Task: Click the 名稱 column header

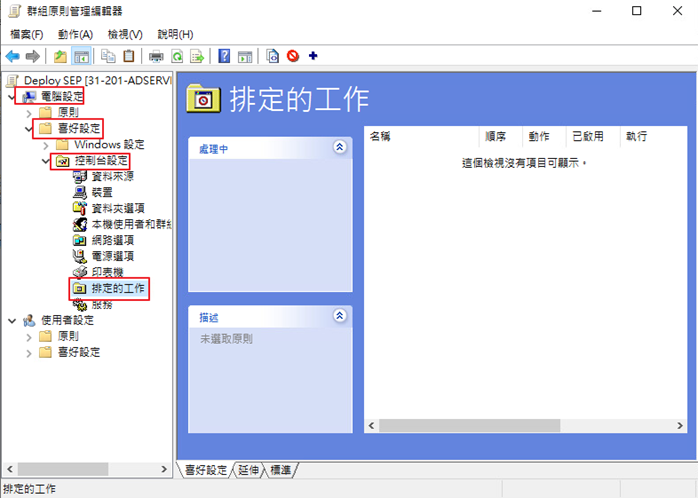Action: click(x=380, y=136)
